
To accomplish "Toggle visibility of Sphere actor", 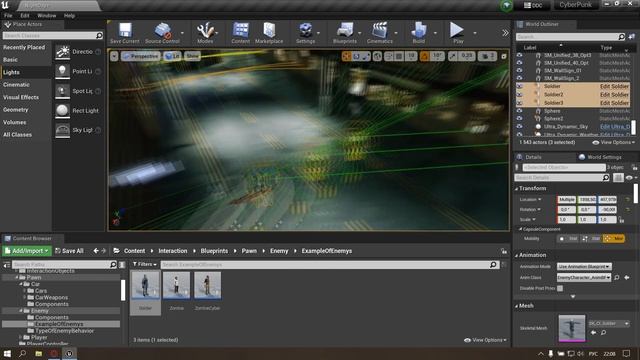I will [x=520, y=111].
